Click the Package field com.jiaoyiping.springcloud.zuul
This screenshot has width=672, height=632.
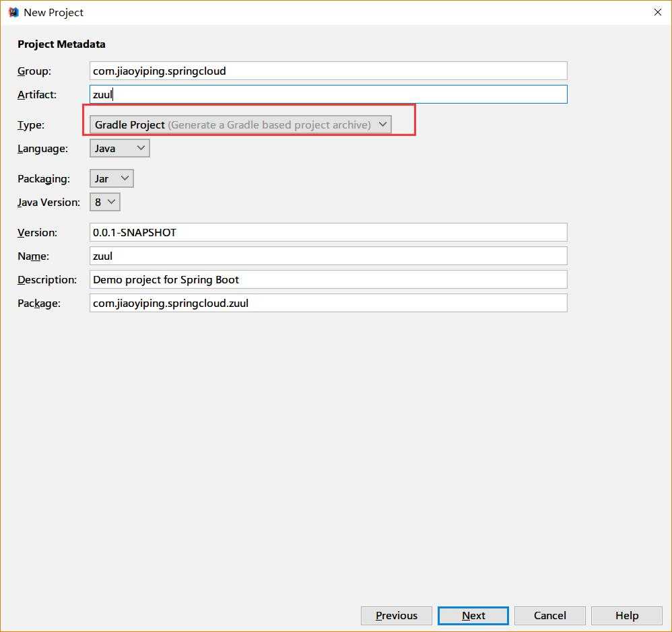[x=329, y=303]
